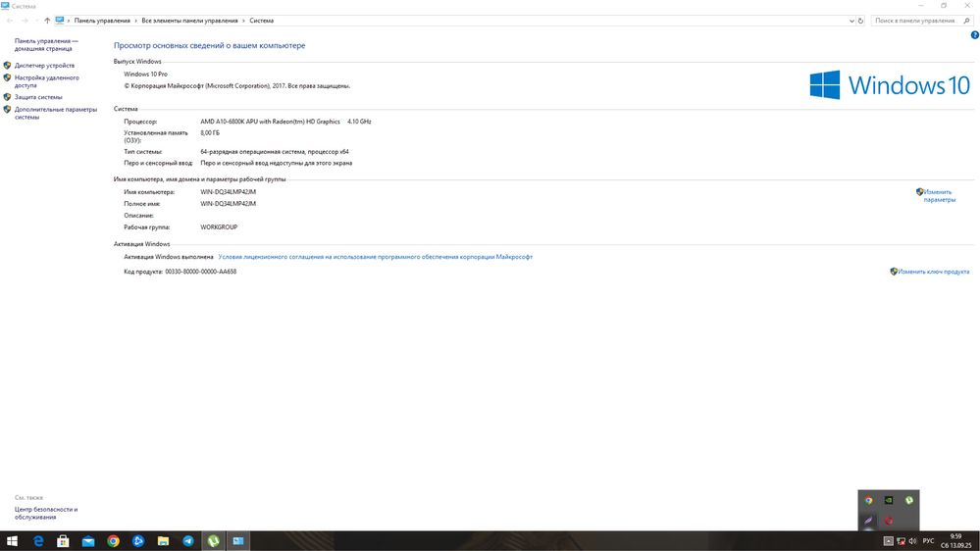980x551 pixels.
Task: Click the РУС language indicator
Action: pos(928,541)
